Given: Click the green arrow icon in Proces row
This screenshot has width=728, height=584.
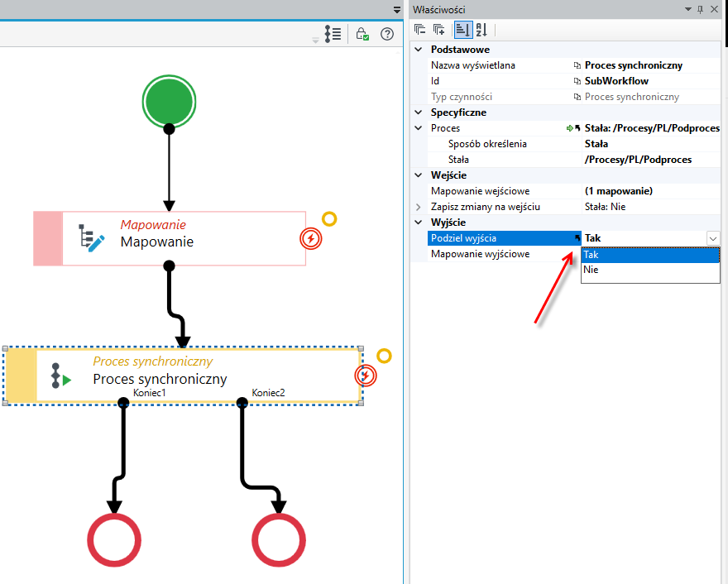Looking at the screenshot, I should click(x=570, y=128).
